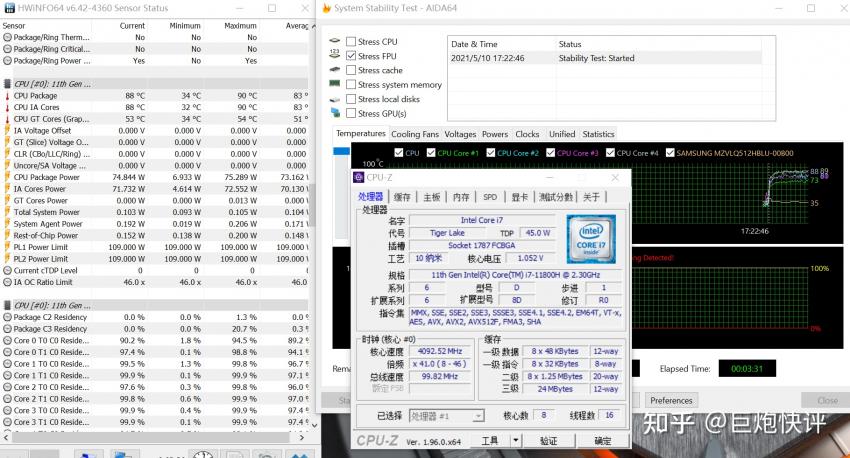Screen dimensions: 850x458
Task: Switch to the Cooling Fans tab
Action: point(415,134)
